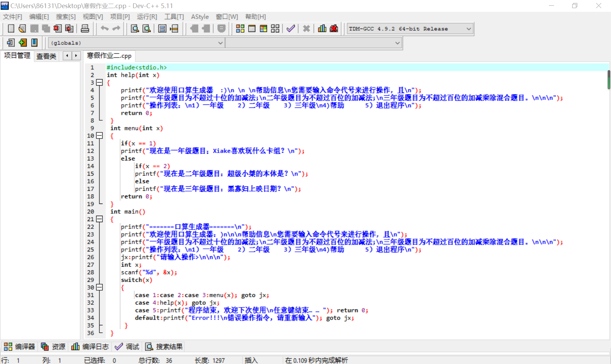Collapse the switch block fold at line 30

(99, 287)
